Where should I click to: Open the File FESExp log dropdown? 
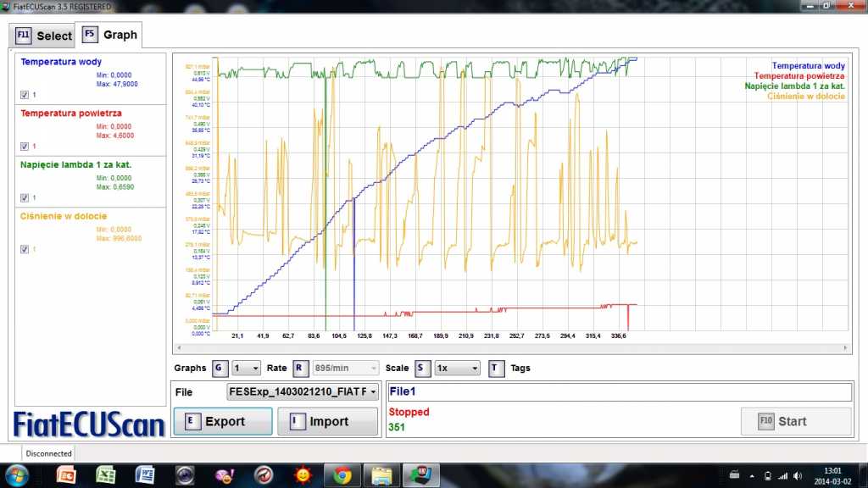click(x=302, y=392)
